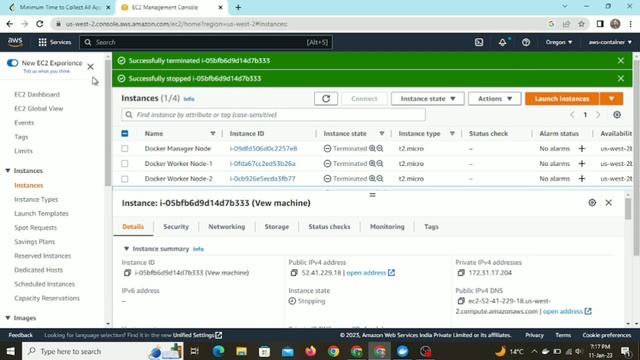Screen dimensions: 640x360
Task: Open EC2 Dashboard in the sidebar
Action: [37, 94]
